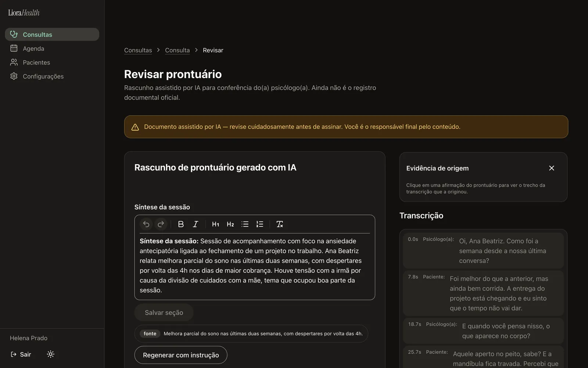This screenshot has width=588, height=368.
Task: Select transcript line at 25.7s
Action: coord(483,357)
